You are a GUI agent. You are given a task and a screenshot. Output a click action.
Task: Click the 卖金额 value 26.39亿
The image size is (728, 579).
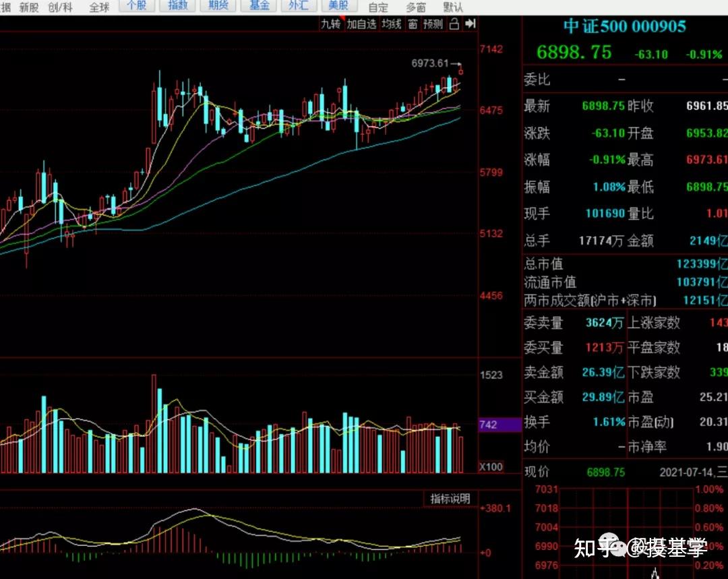pos(603,372)
